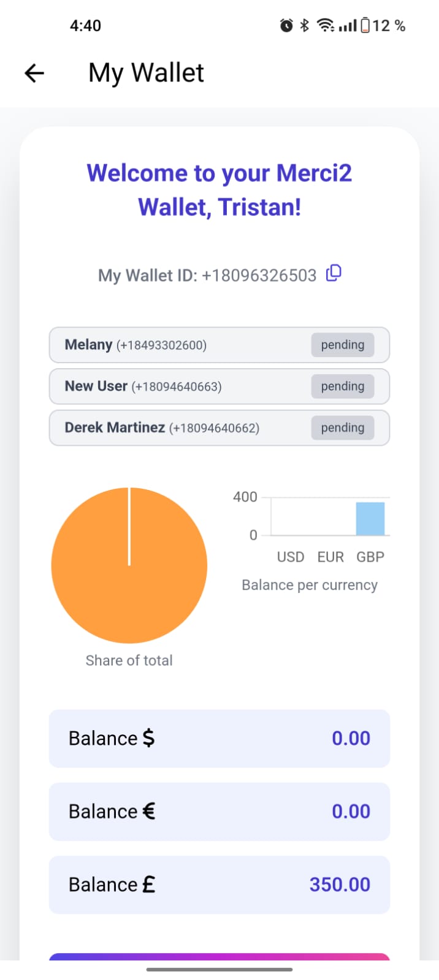Tap the copy Wallet ID icon
439x980 pixels.
click(333, 274)
